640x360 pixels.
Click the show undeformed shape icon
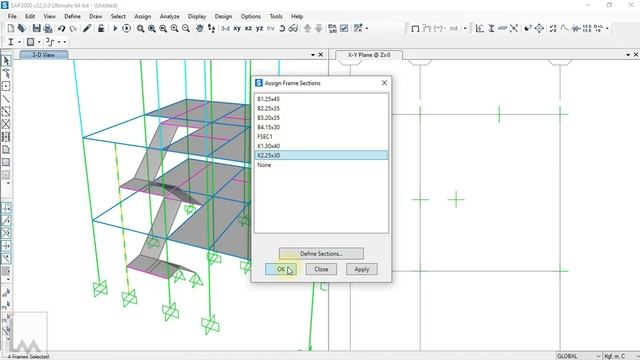tap(415, 29)
